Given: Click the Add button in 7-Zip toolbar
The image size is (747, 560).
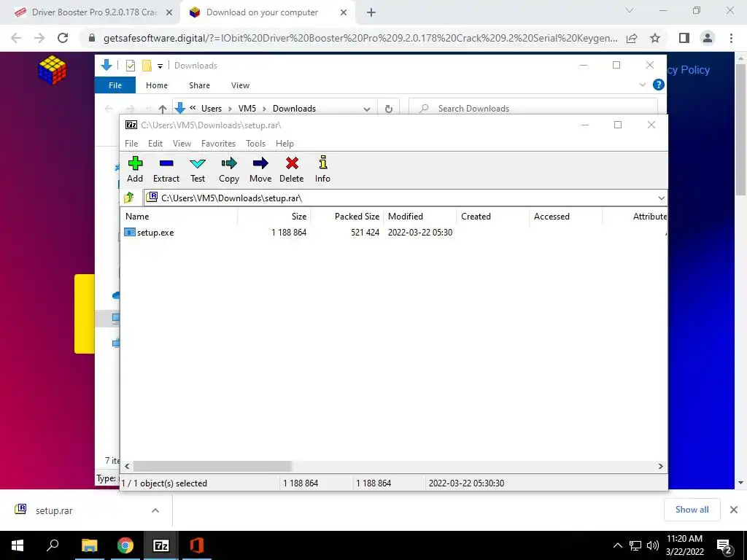Looking at the screenshot, I should [x=135, y=170].
